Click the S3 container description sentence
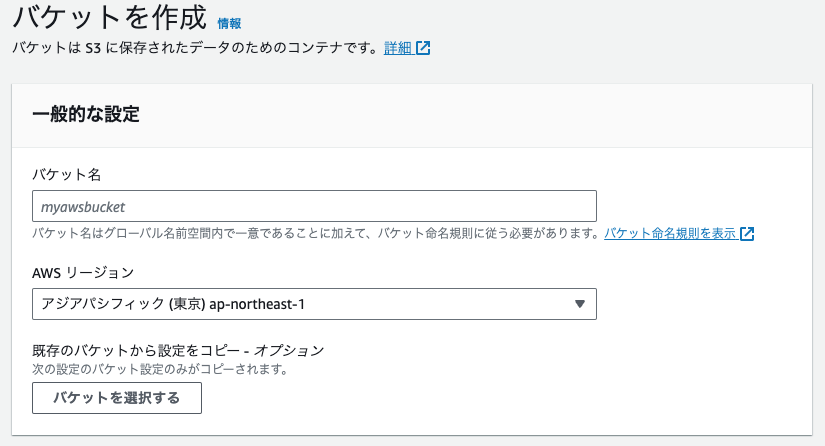This screenshot has height=446, width=825. tap(195, 48)
